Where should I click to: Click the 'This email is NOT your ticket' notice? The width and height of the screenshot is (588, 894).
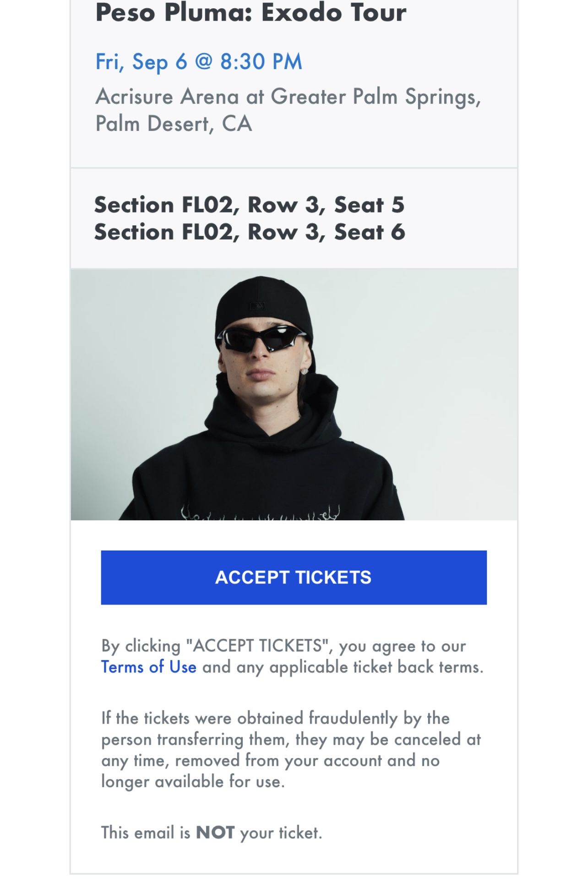[x=211, y=832]
